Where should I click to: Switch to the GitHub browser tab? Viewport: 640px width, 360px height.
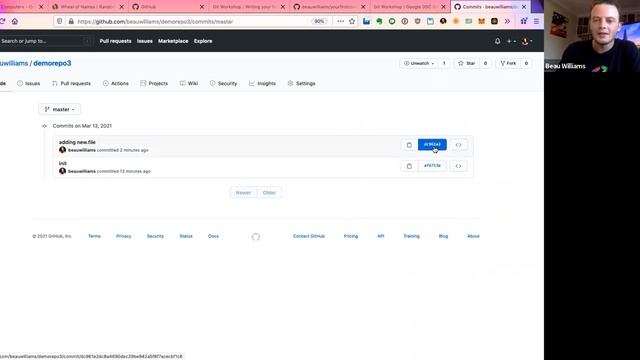[168, 7]
